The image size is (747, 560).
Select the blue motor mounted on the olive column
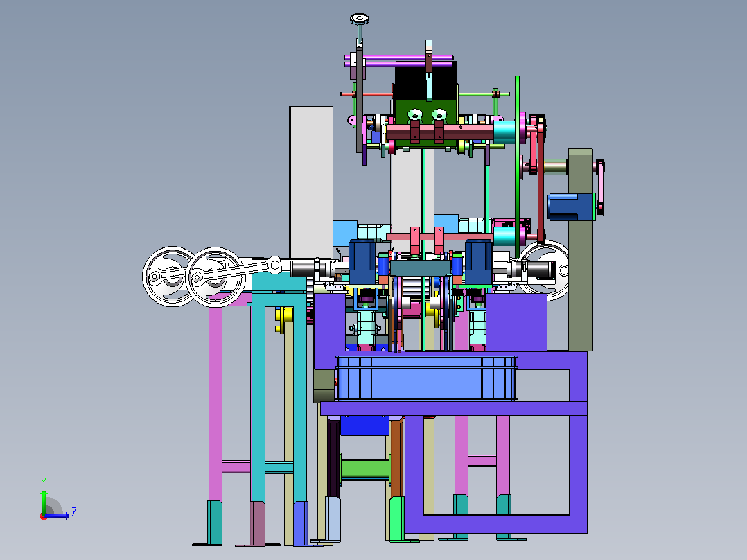571,207
